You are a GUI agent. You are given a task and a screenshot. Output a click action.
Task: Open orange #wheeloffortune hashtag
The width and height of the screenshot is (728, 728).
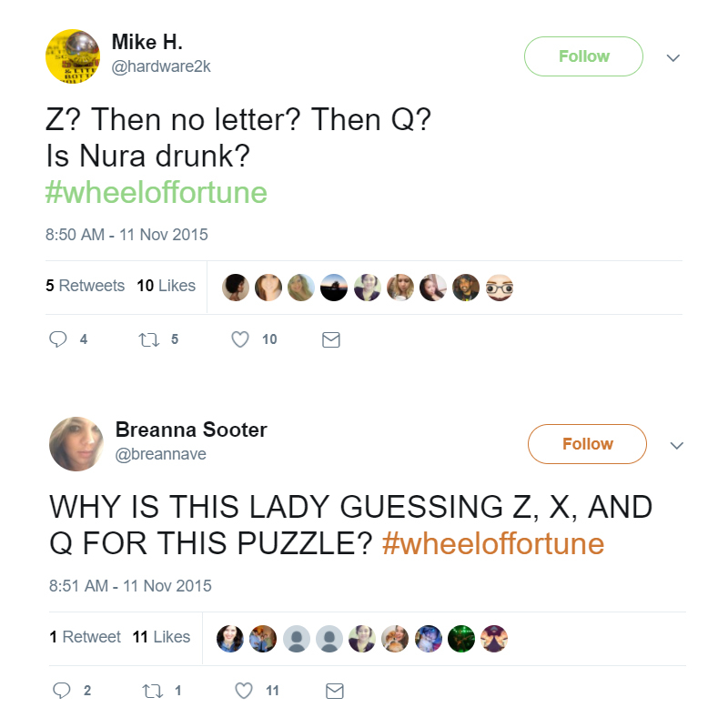click(x=493, y=543)
